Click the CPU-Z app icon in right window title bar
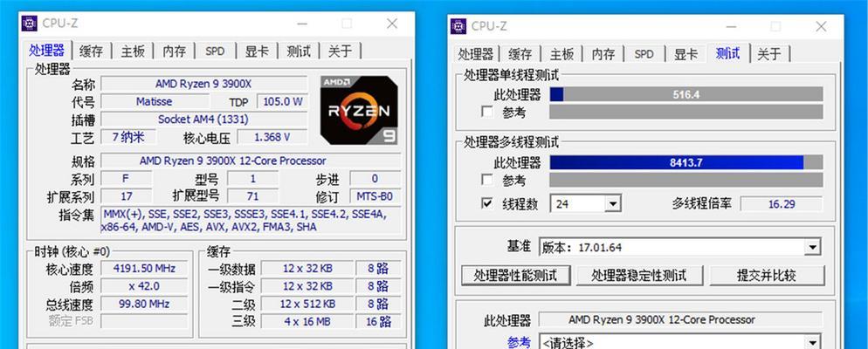Viewport: 868px width, 349px height. [x=458, y=26]
